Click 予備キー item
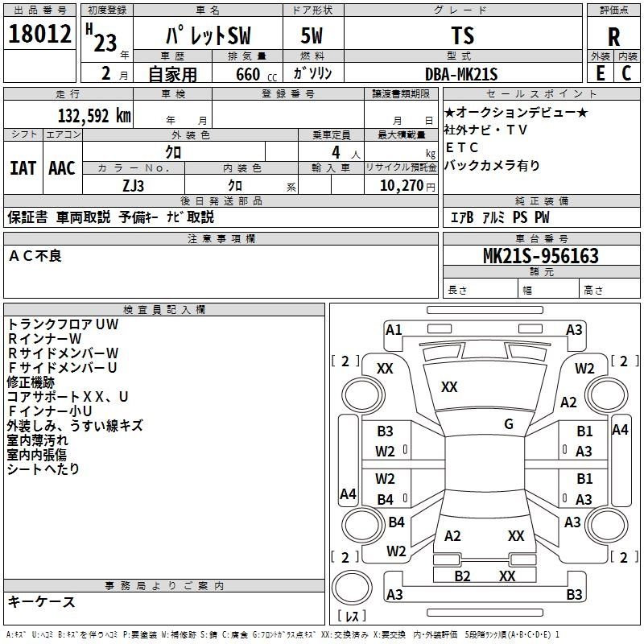The image size is (644, 644). point(138,217)
